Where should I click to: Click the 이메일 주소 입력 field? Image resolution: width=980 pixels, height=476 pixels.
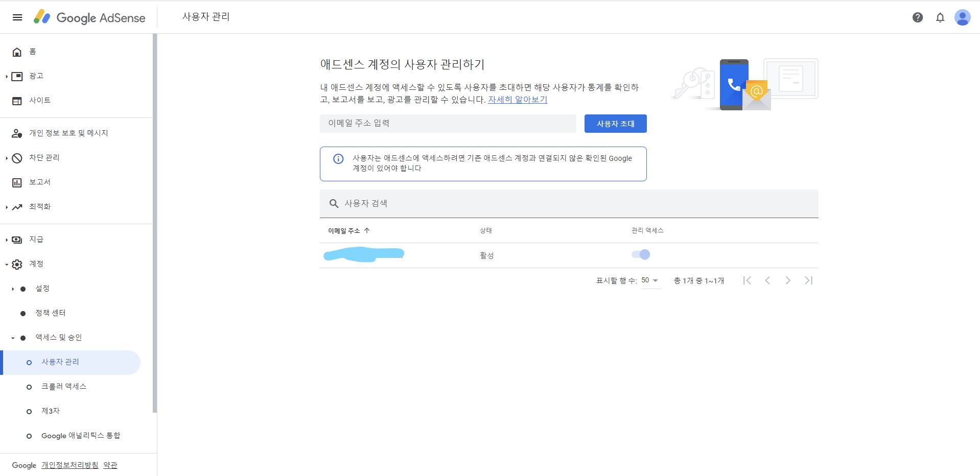pos(448,124)
